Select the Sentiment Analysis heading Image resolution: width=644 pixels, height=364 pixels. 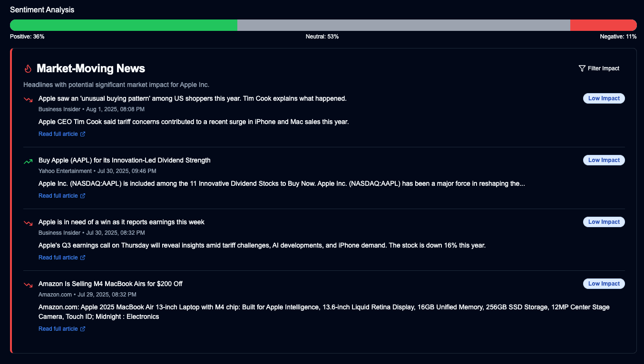[x=42, y=10]
